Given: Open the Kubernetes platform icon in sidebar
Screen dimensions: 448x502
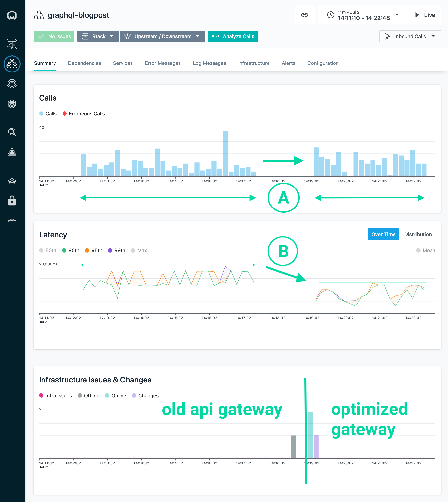Looking at the screenshot, I should pos(12,84).
